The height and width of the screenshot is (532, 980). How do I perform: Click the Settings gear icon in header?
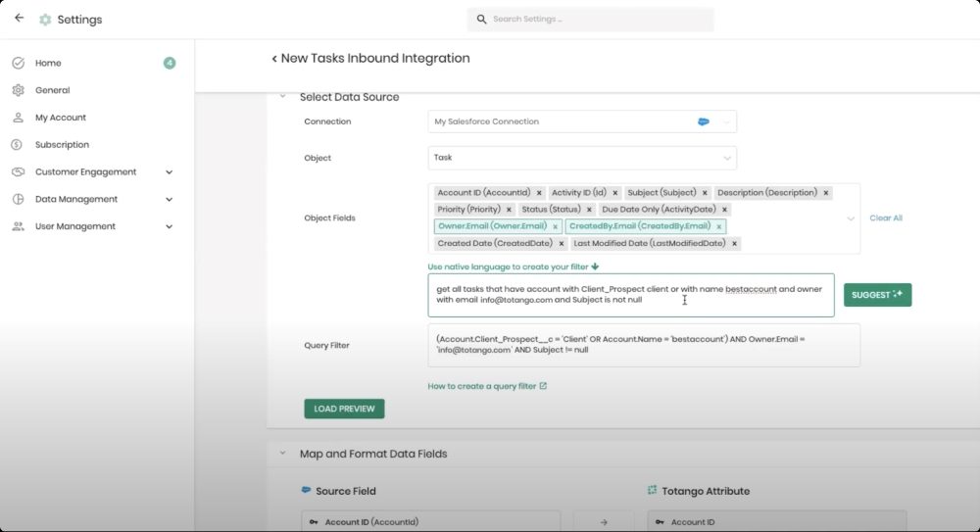click(45, 20)
